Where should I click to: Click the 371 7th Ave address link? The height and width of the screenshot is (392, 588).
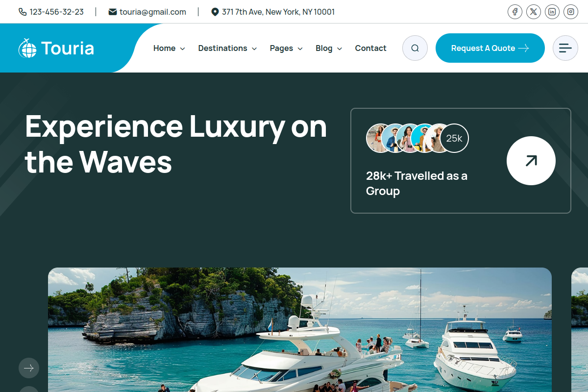(273, 12)
